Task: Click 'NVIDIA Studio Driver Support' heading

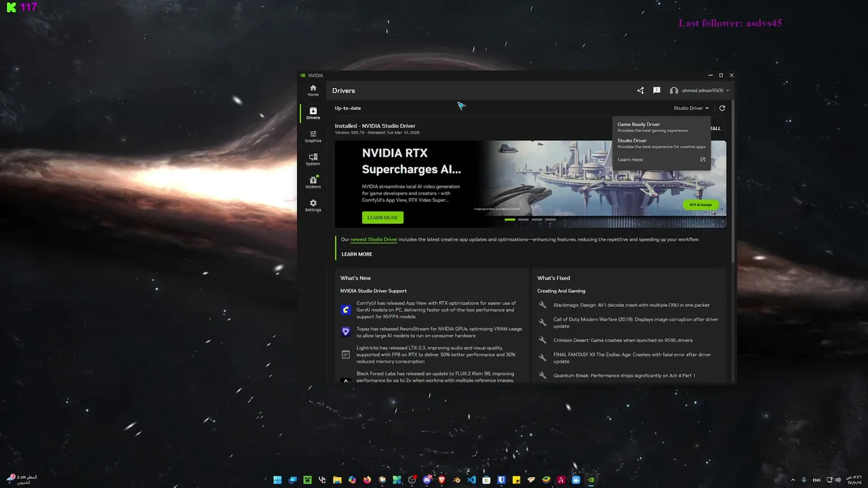Action: tap(374, 291)
